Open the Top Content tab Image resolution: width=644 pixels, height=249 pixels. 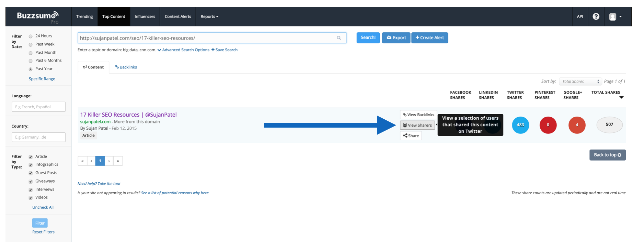point(114,17)
